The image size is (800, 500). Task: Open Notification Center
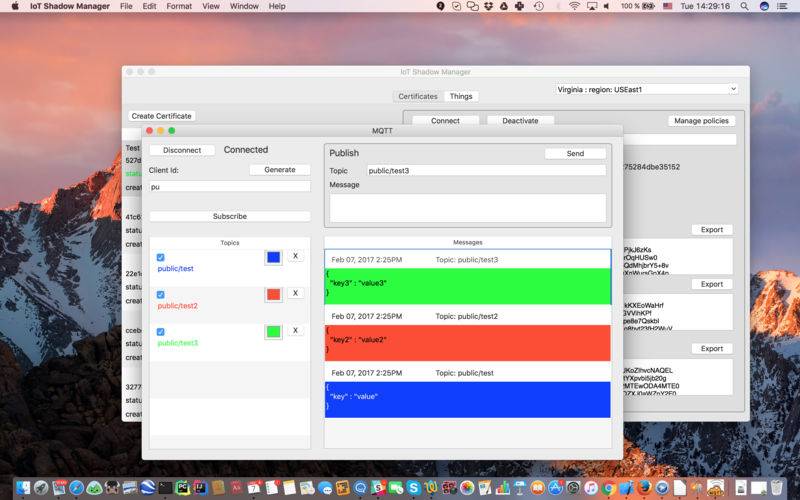(782, 6)
